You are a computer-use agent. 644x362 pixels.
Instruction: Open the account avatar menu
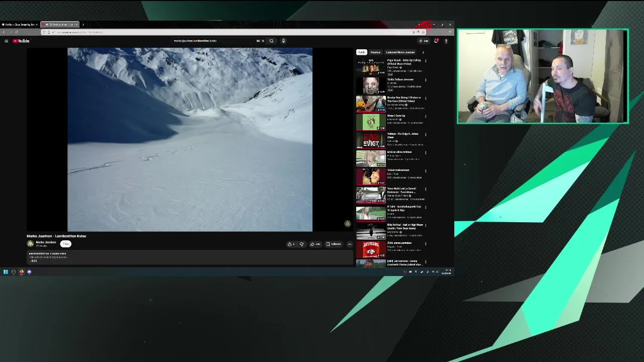[x=446, y=41]
